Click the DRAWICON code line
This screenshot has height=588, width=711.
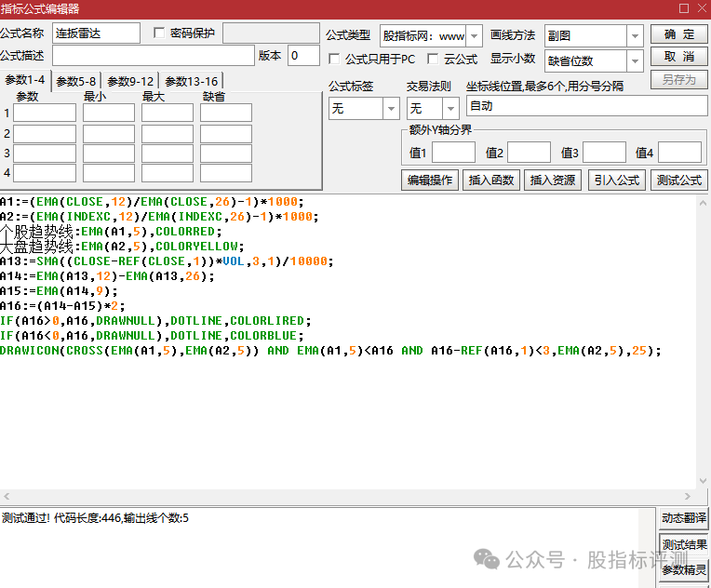(330, 351)
